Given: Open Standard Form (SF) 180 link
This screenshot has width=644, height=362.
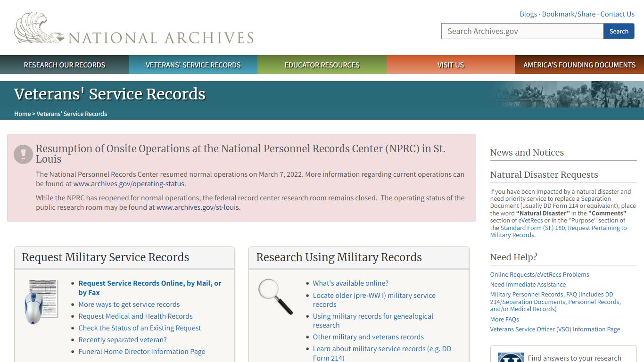Looking at the screenshot, I should [559, 231].
